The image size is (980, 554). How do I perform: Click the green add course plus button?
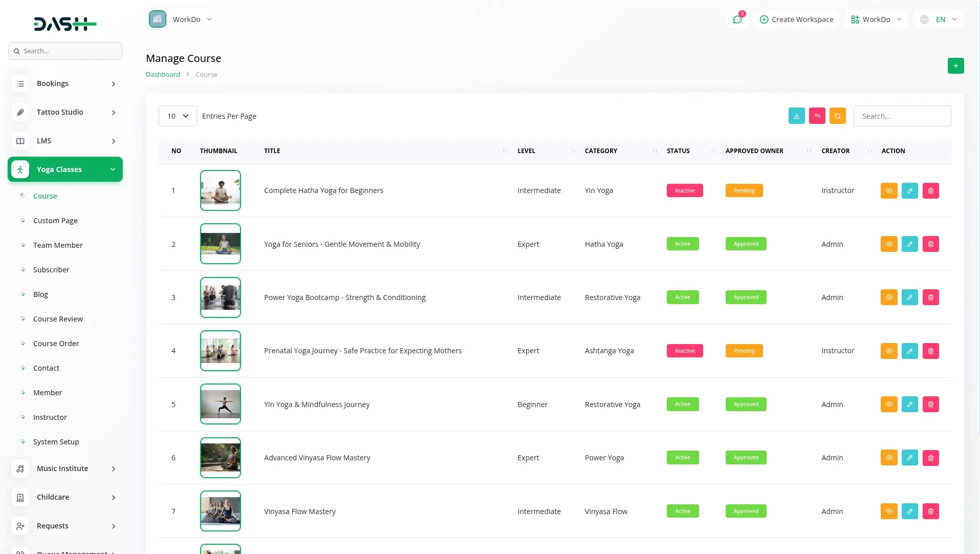pyautogui.click(x=955, y=66)
